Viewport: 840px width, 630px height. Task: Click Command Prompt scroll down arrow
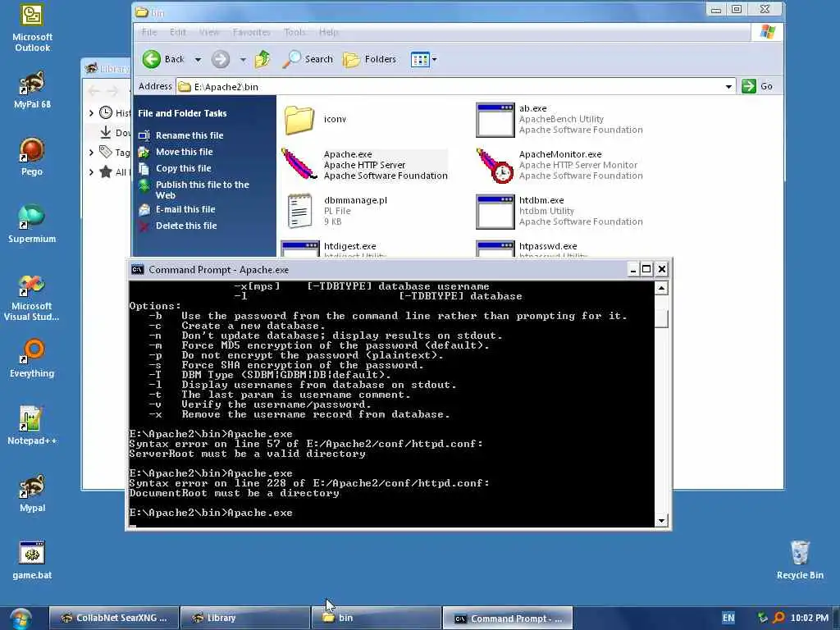(x=662, y=520)
